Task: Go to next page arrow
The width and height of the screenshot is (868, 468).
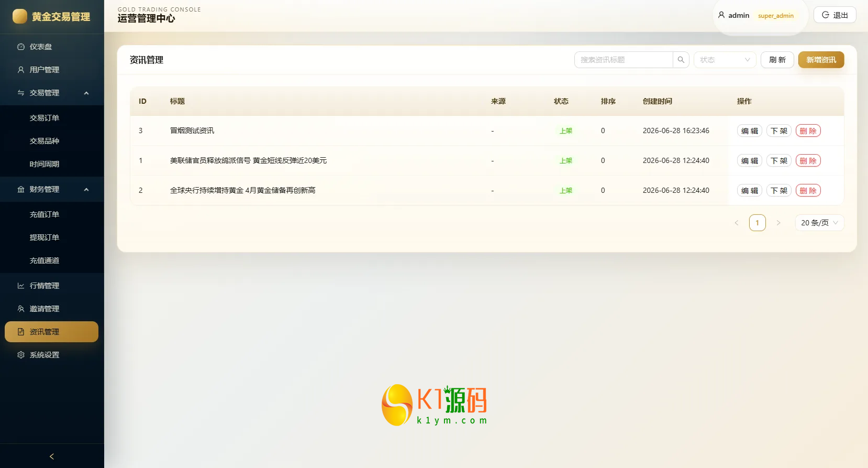Action: pyautogui.click(x=778, y=223)
